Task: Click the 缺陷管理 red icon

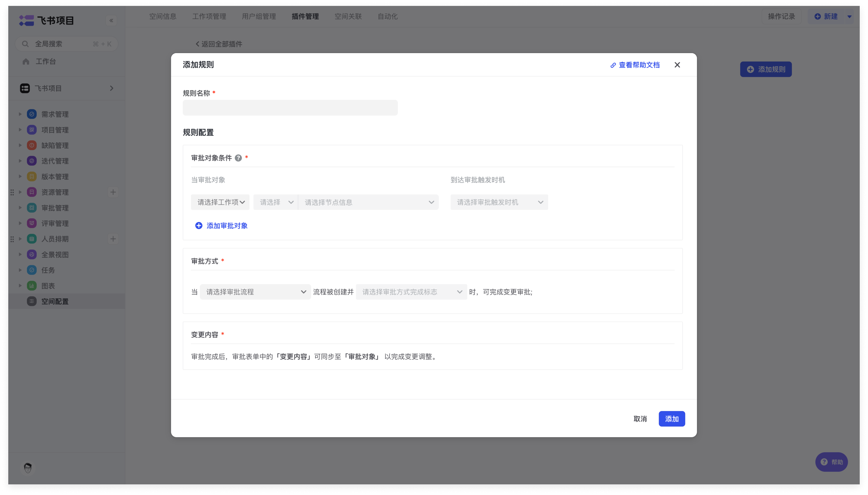Action: (32, 146)
